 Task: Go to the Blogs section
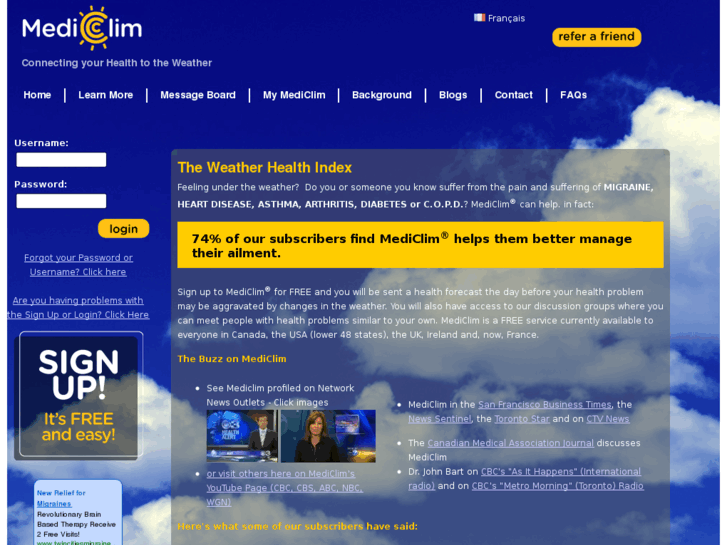click(453, 95)
